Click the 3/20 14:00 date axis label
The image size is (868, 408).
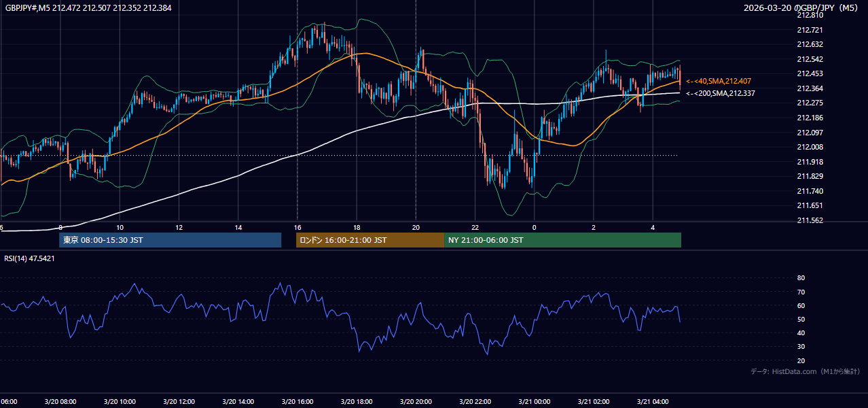[x=238, y=401]
